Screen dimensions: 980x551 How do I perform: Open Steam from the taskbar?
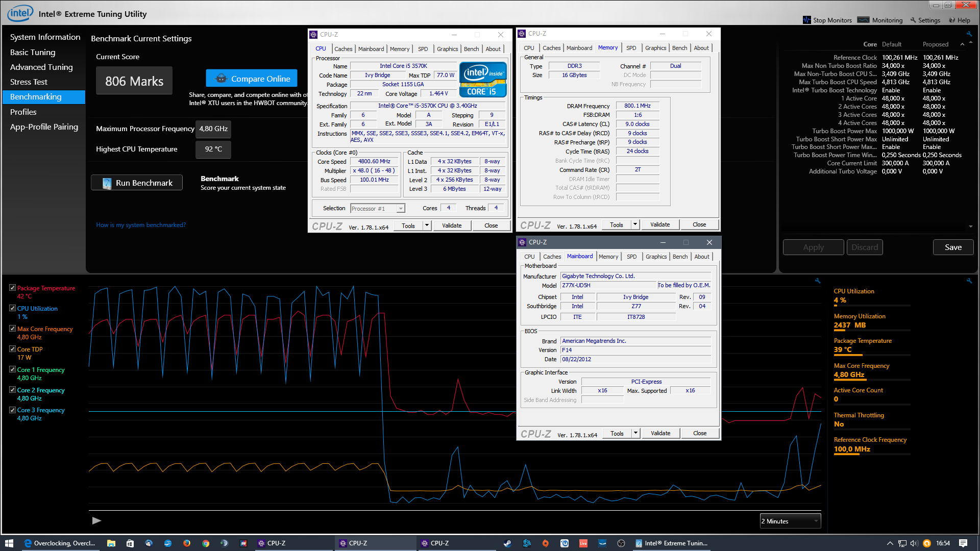point(507,543)
